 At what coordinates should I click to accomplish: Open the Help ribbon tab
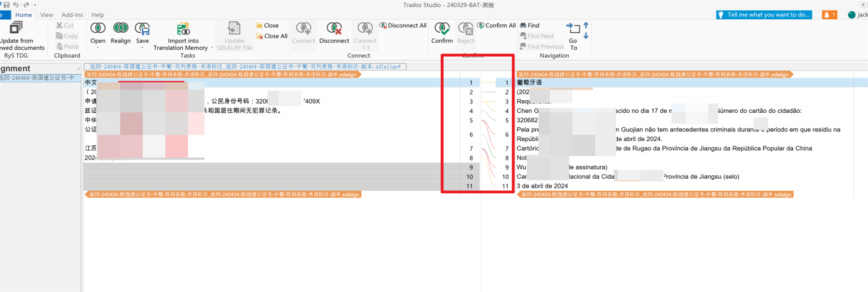pyautogui.click(x=98, y=15)
